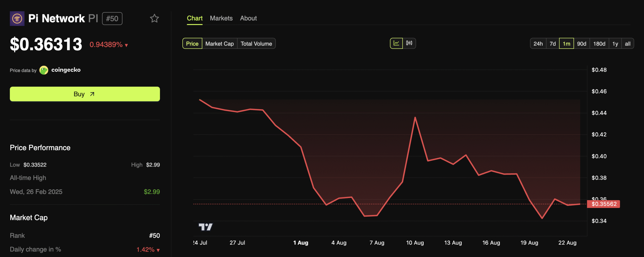Open the About tab
The image size is (644, 257).
pos(248,18)
